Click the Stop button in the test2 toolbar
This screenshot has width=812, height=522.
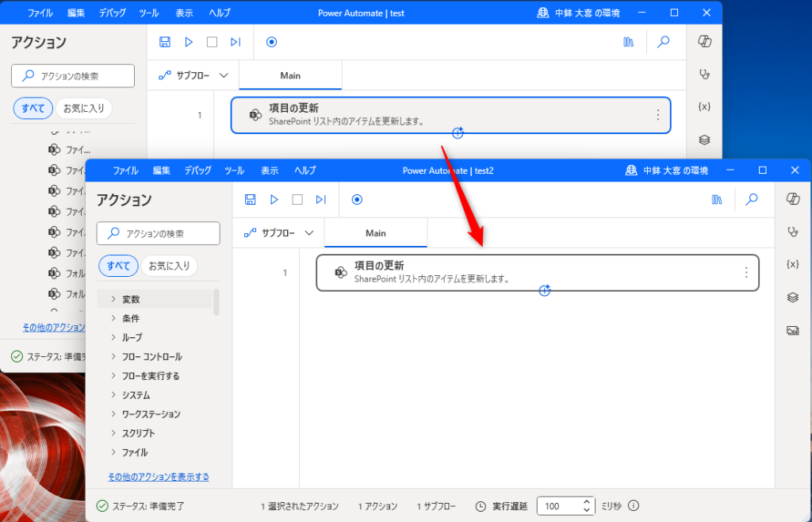tap(297, 199)
